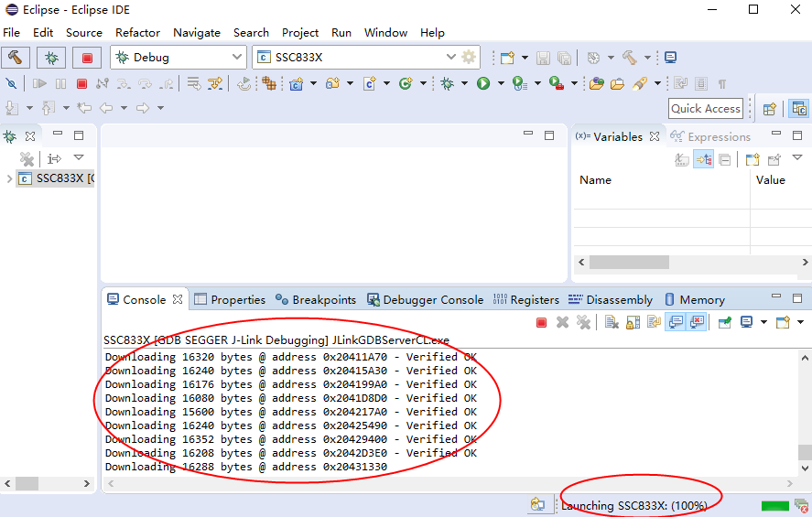The image size is (812, 517).
Task: Click the Open Perspective icon
Action: (x=770, y=109)
